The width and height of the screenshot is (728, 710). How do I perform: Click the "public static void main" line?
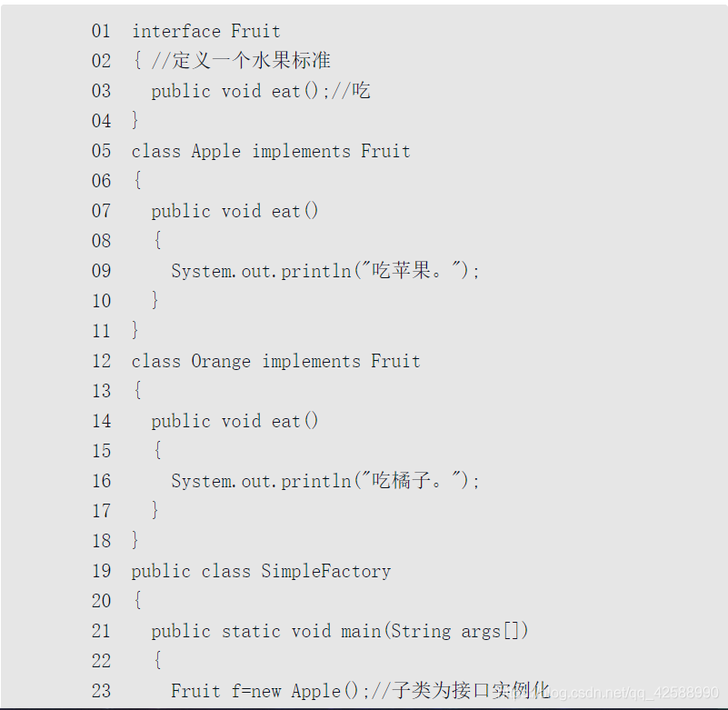click(x=340, y=631)
